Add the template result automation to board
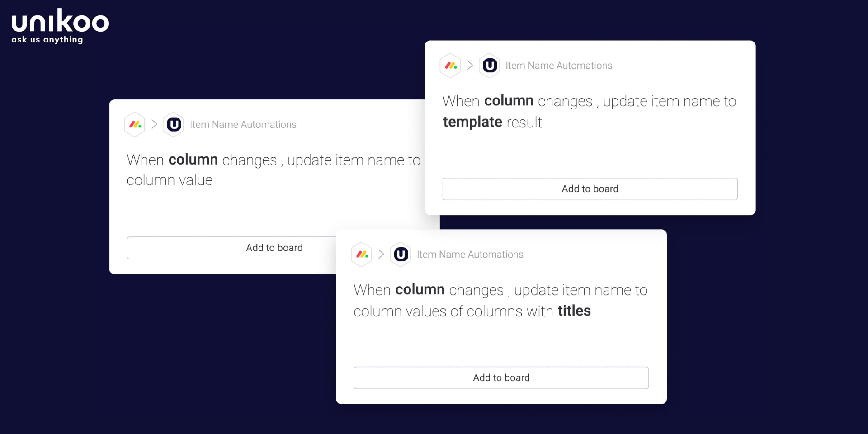Image resolution: width=868 pixels, height=434 pixels. click(x=590, y=189)
